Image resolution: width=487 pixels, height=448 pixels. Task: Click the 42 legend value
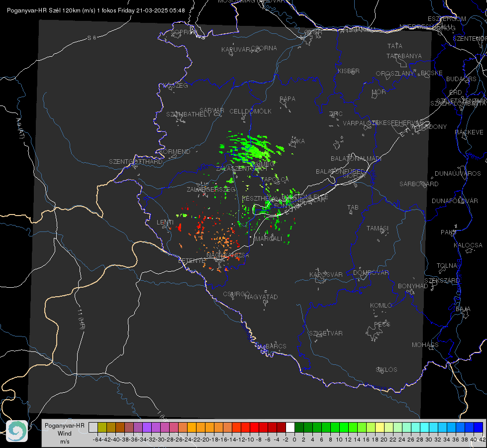coord(482,440)
